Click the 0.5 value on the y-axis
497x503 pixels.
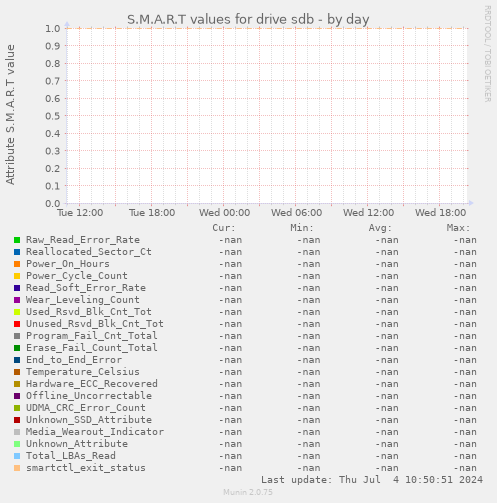[x=53, y=116]
